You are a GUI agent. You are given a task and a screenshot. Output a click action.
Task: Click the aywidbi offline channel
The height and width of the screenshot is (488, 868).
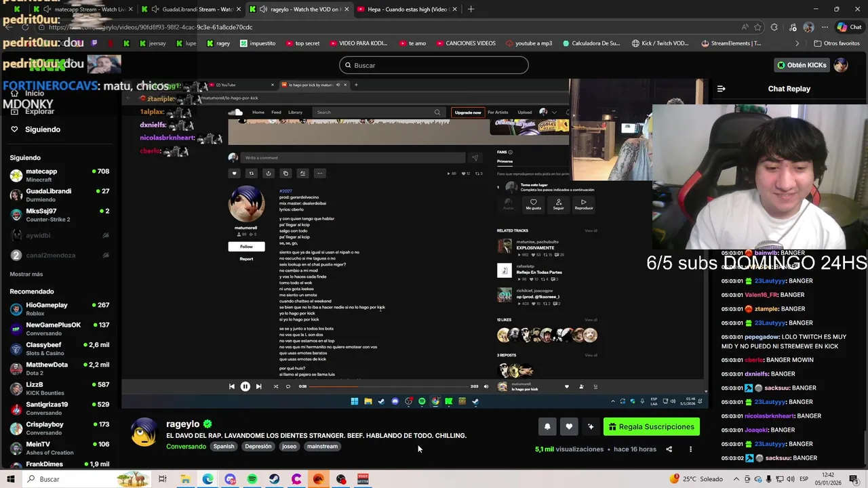(x=60, y=235)
